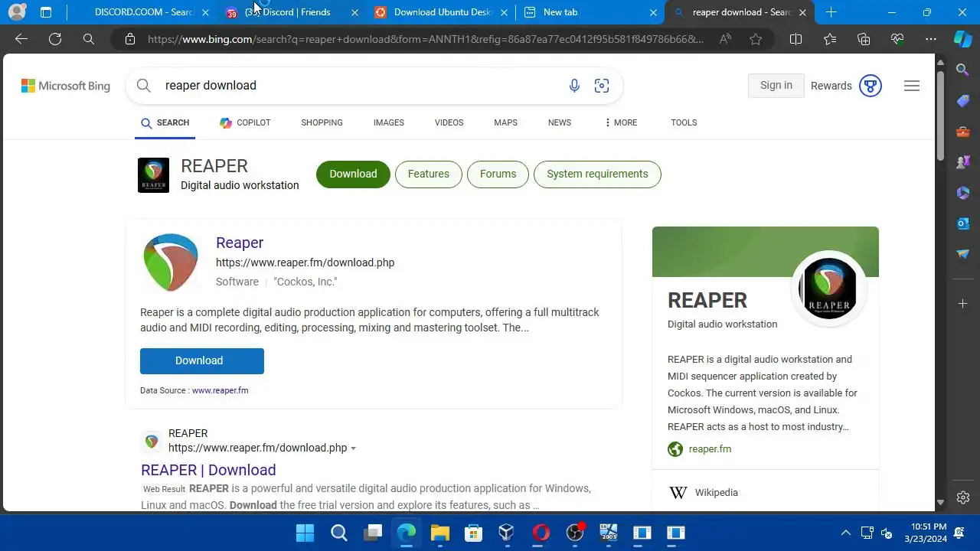Open Bing COPILOT tab
The height and width of the screenshot is (551, 980).
pyautogui.click(x=245, y=122)
